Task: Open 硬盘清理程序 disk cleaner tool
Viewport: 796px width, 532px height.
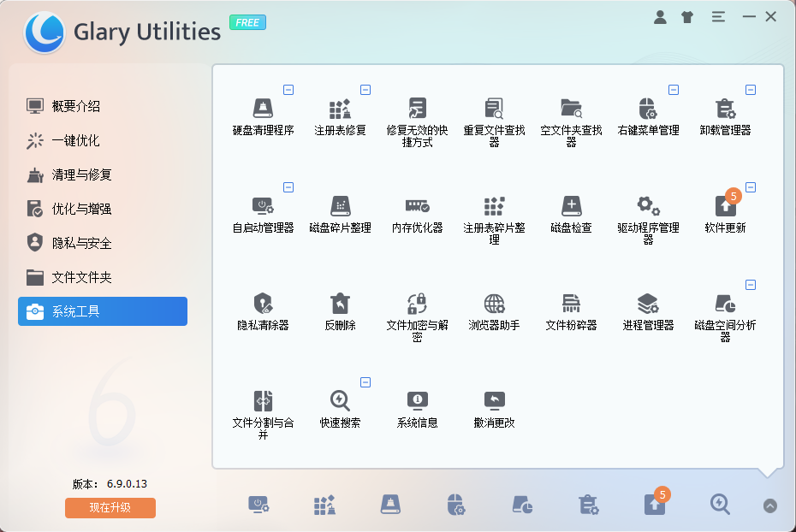Action: point(263,116)
